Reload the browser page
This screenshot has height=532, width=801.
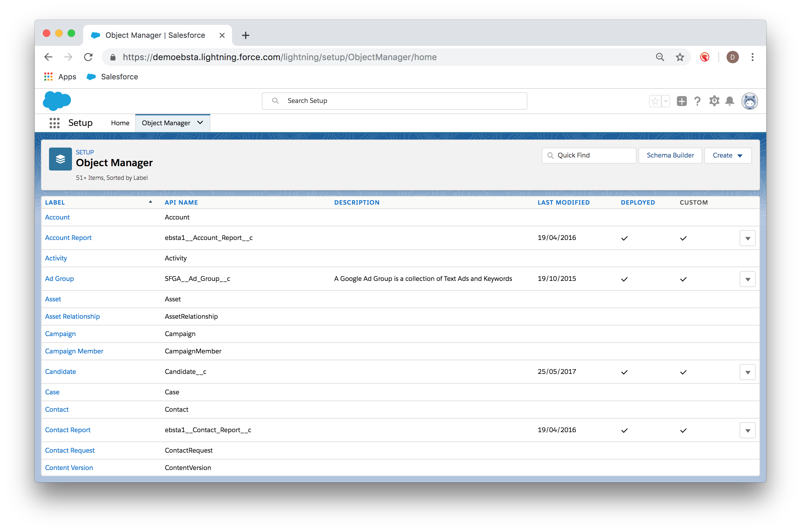(x=88, y=57)
